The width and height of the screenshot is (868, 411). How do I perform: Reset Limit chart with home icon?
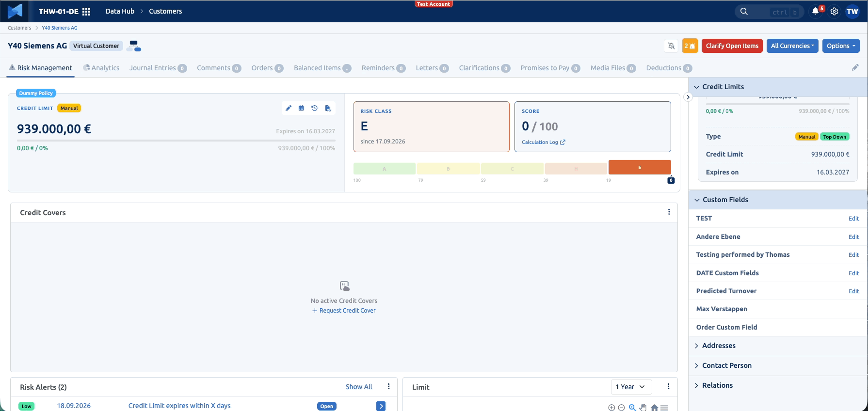coord(654,408)
